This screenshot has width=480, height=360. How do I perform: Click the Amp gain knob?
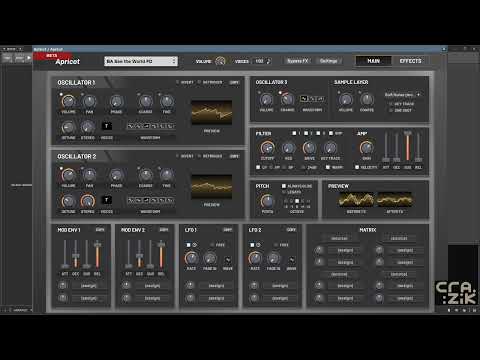coord(366,147)
